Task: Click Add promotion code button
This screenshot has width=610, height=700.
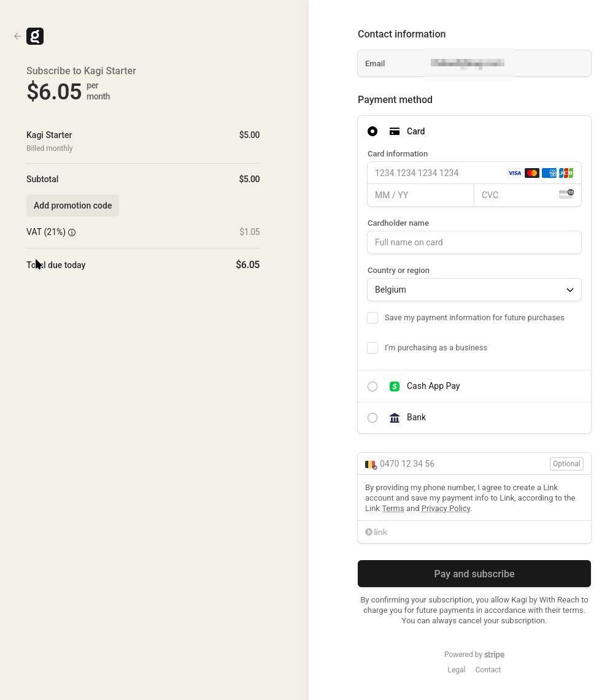Action: (x=72, y=206)
